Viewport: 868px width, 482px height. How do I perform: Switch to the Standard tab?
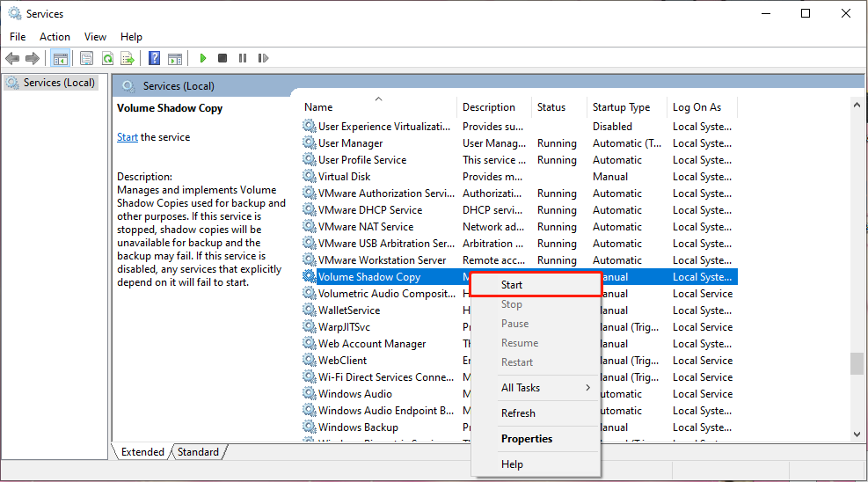click(198, 452)
